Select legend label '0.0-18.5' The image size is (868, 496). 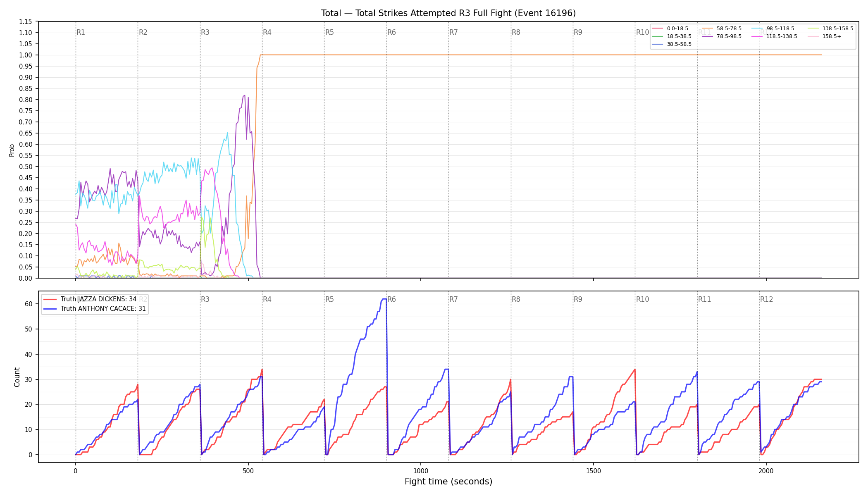tap(677, 29)
